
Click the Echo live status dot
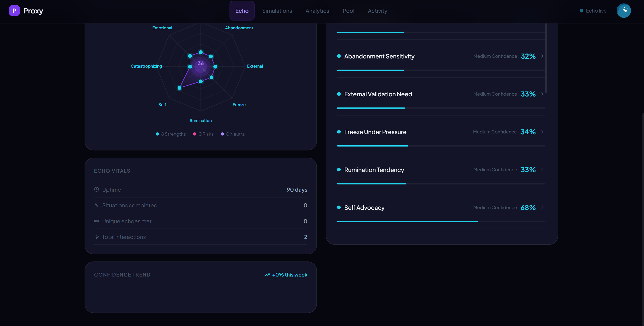tap(581, 11)
